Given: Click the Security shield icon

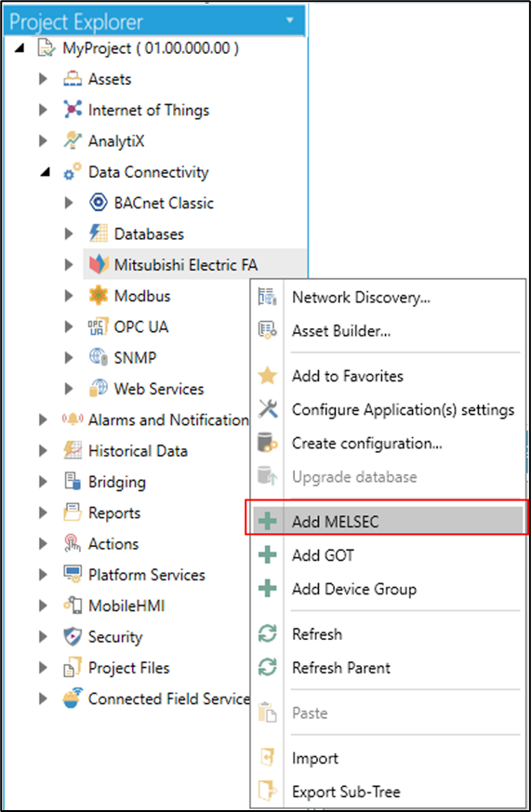Looking at the screenshot, I should [73, 636].
